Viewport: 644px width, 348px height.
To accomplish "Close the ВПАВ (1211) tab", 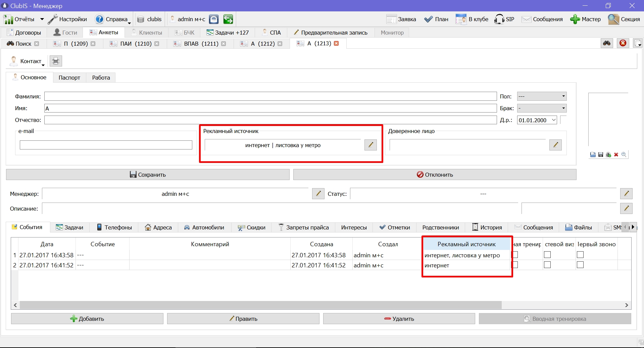I will pyautogui.click(x=224, y=44).
